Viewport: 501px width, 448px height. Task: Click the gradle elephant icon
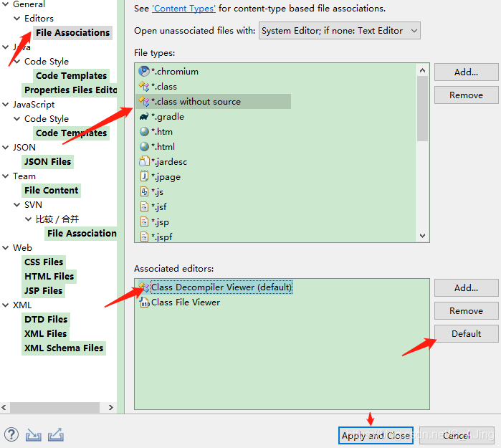pos(144,117)
